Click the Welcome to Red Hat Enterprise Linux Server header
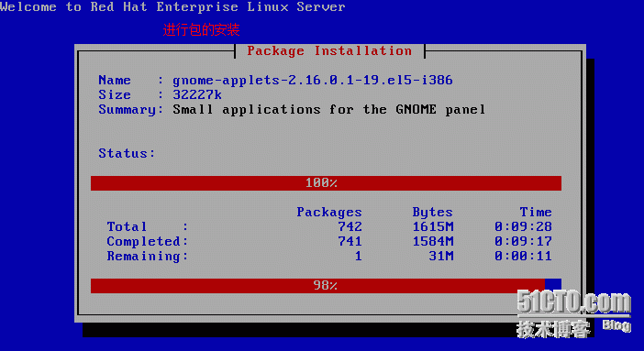 click(172, 6)
